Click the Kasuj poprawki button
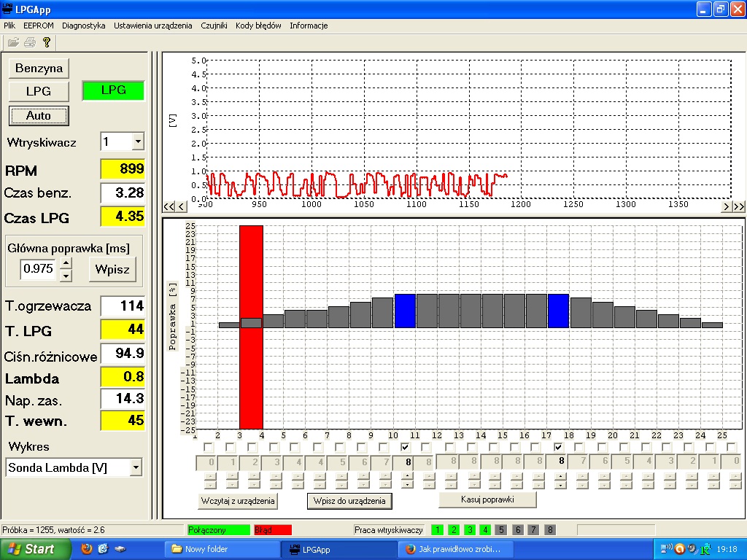 (x=487, y=499)
